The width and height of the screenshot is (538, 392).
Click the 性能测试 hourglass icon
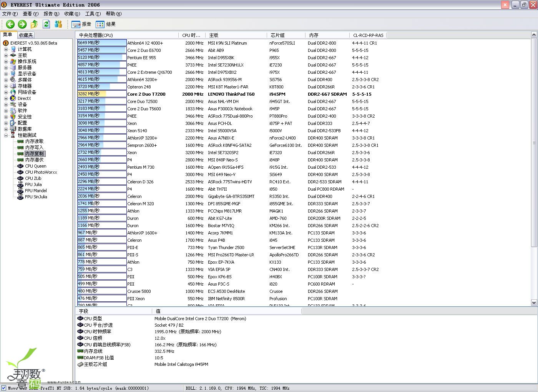tap(13, 135)
